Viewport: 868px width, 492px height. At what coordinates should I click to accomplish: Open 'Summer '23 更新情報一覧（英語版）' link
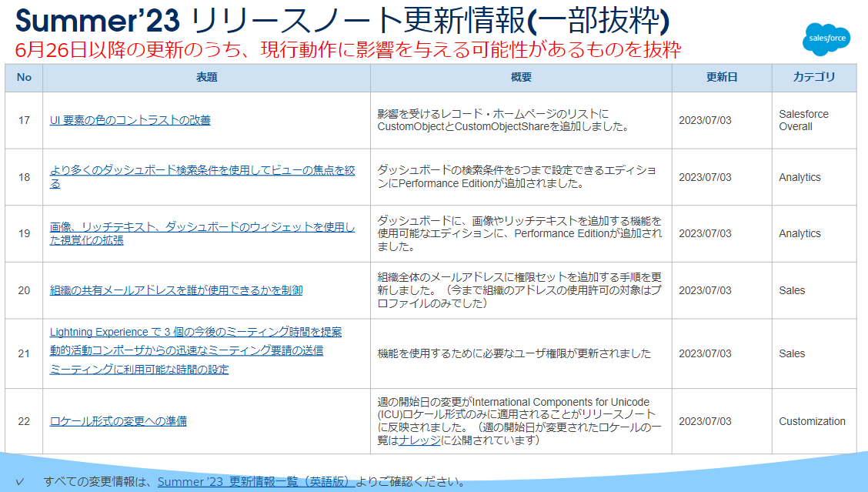pyautogui.click(x=256, y=481)
